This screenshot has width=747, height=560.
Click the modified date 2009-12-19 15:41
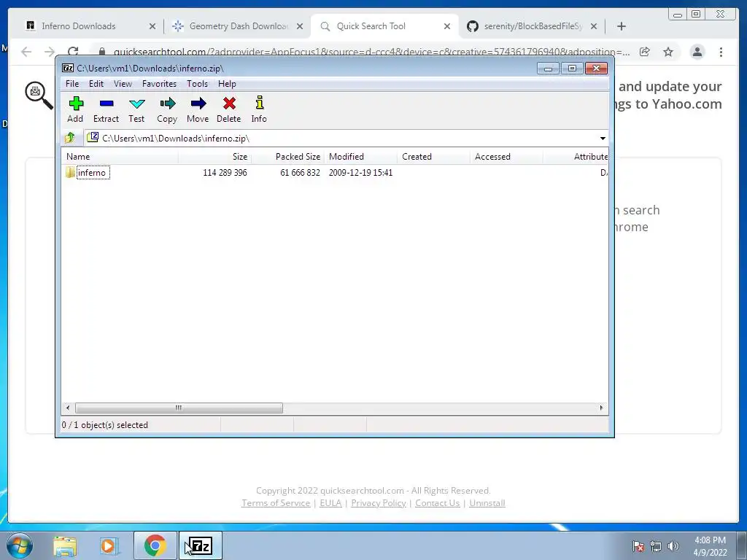360,173
